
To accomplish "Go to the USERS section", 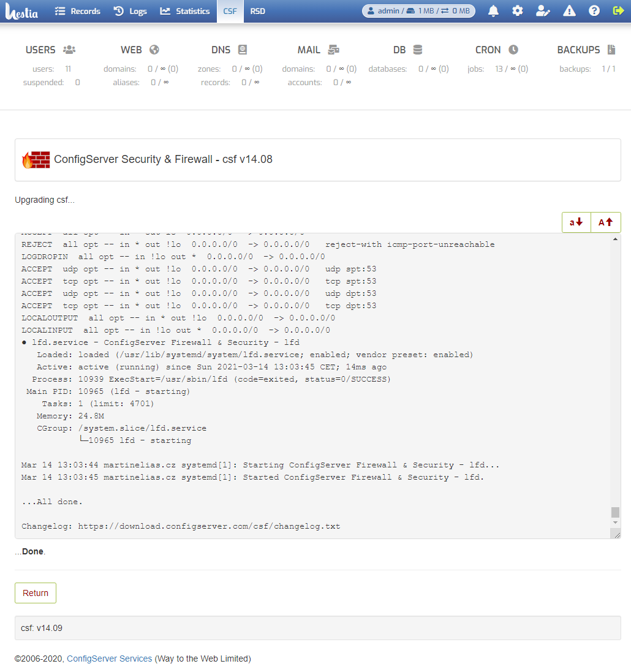I will tap(40, 50).
